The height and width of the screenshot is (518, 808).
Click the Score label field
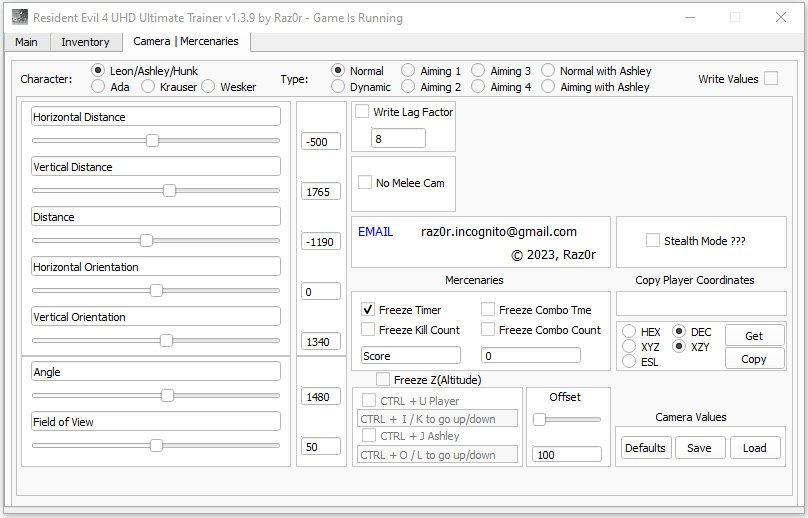(411, 356)
